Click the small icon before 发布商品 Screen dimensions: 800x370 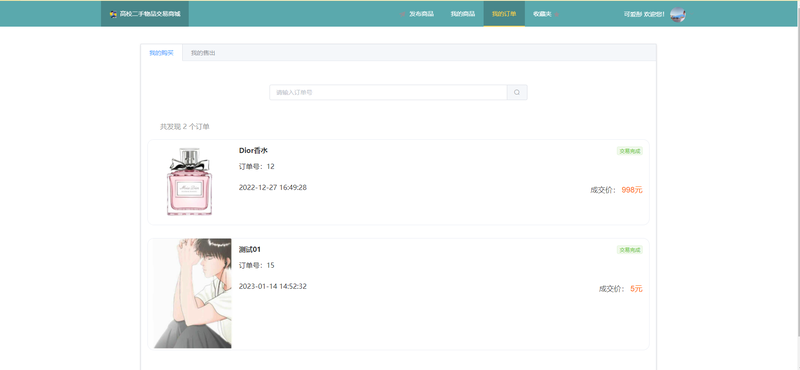click(403, 14)
